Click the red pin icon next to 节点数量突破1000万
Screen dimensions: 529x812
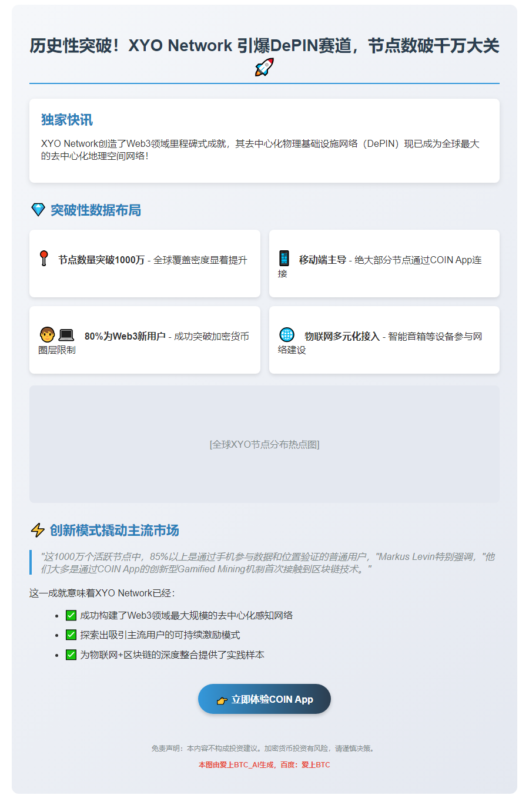43,258
